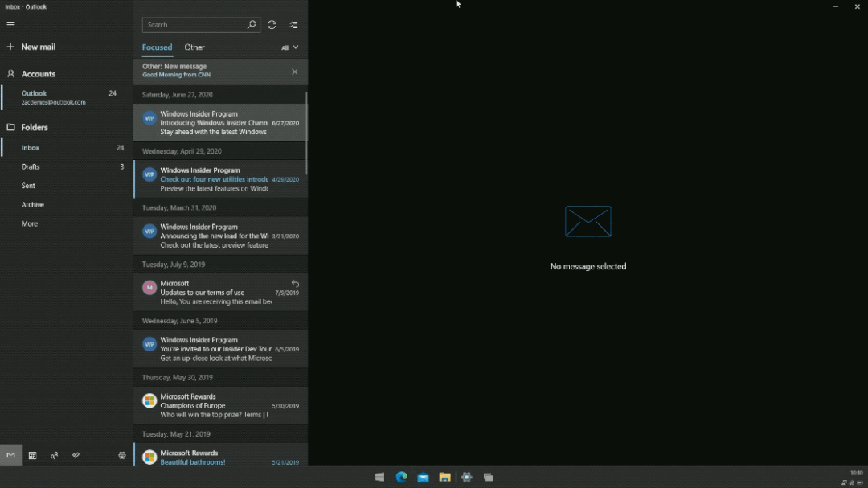Select the Focused tab
Image resolution: width=868 pixels, height=488 pixels.
[x=157, y=47]
